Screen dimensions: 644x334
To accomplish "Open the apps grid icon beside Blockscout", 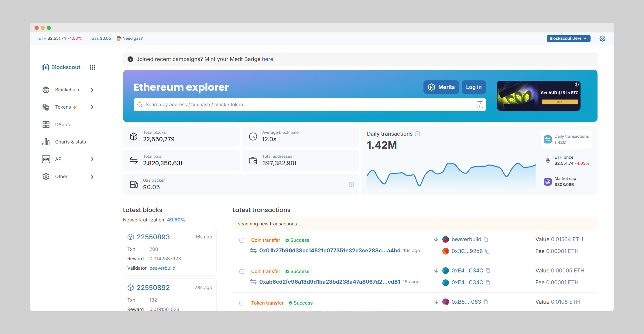I will tap(92, 67).
